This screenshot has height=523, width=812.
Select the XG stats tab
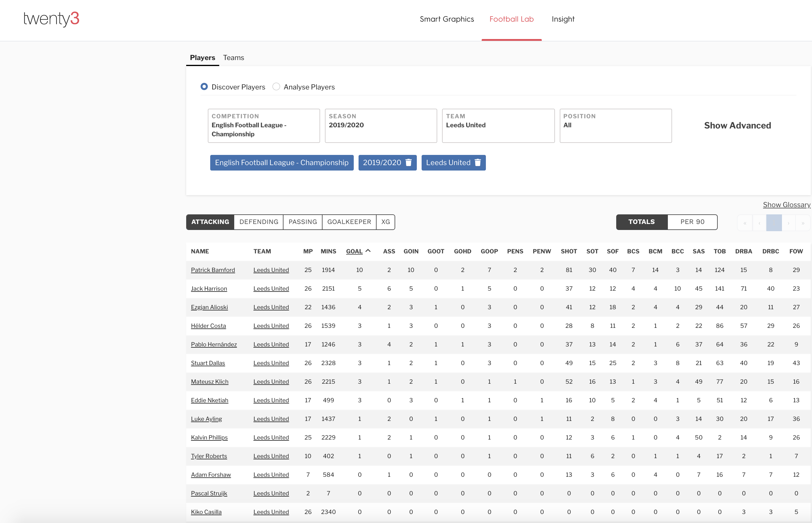386,222
